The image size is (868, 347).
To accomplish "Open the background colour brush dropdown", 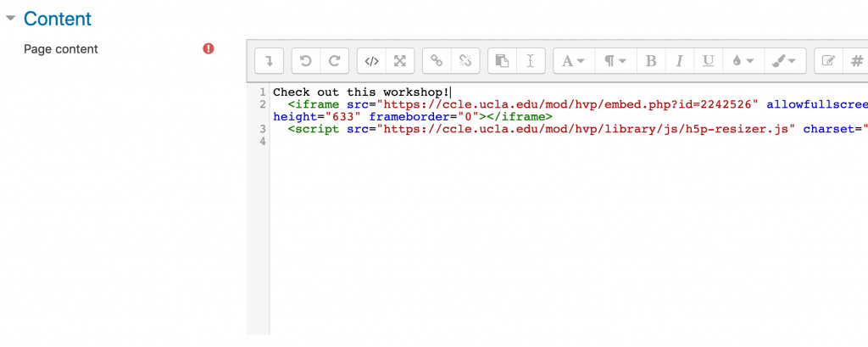I will coord(784,61).
